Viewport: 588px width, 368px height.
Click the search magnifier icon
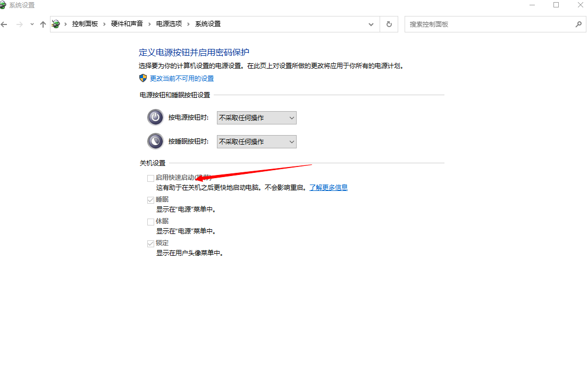pyautogui.click(x=578, y=24)
